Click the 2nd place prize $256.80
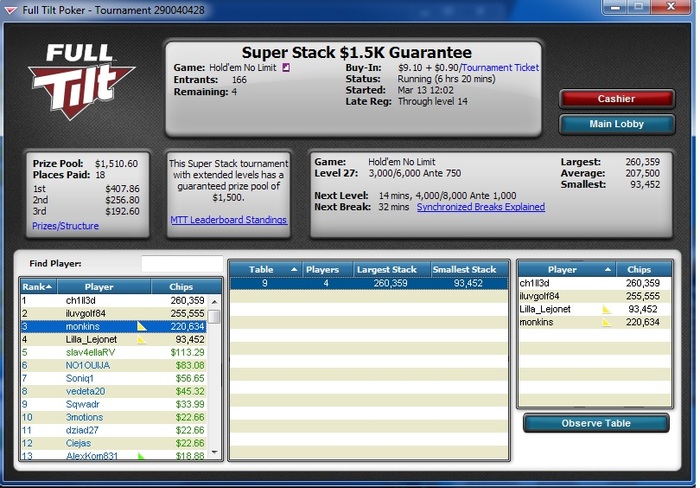700x488 pixels. pos(122,200)
